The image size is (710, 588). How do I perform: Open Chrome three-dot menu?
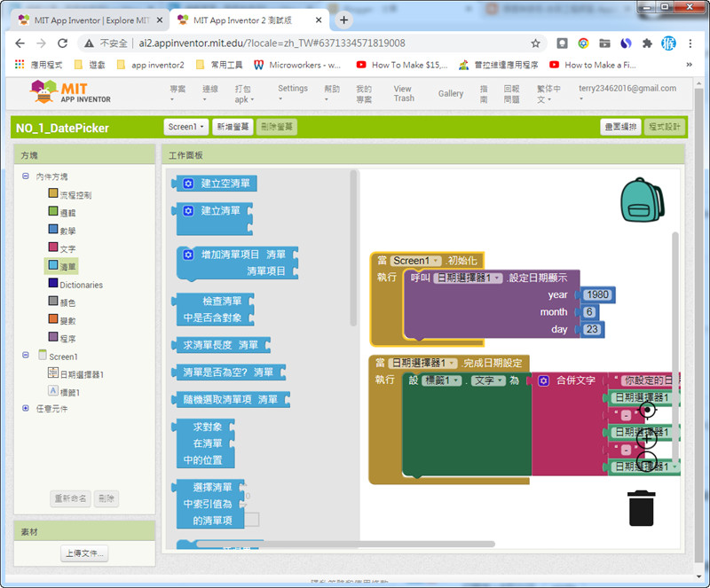(690, 43)
